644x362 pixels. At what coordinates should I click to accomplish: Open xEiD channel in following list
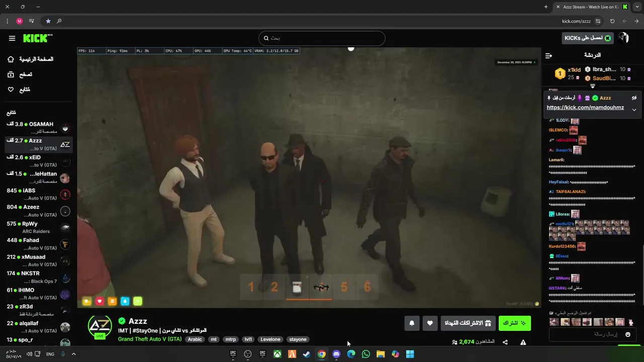tap(38, 161)
